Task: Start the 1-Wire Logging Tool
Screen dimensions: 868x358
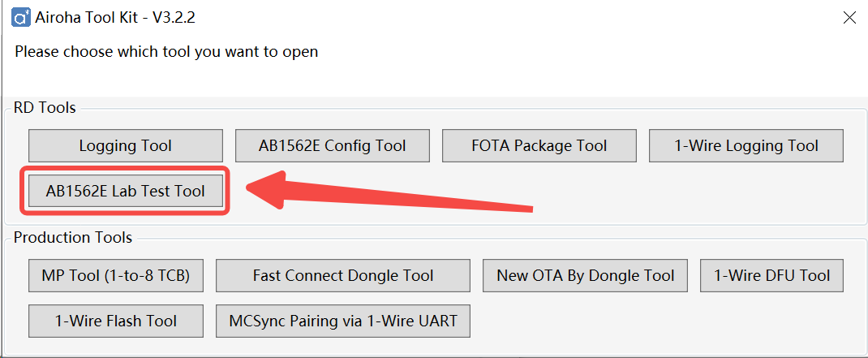Action: pyautogui.click(x=746, y=146)
